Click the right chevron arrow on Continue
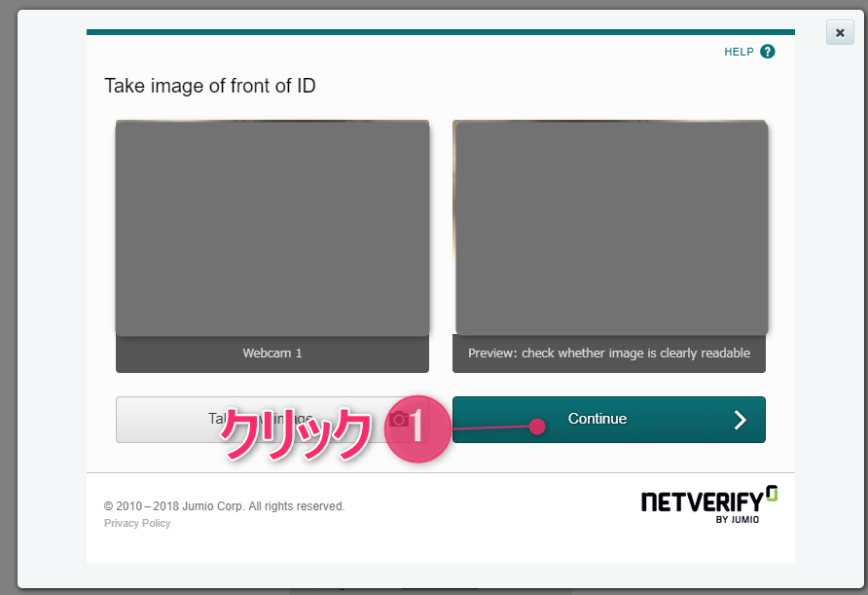Viewport: 868px width, 595px height. [740, 420]
